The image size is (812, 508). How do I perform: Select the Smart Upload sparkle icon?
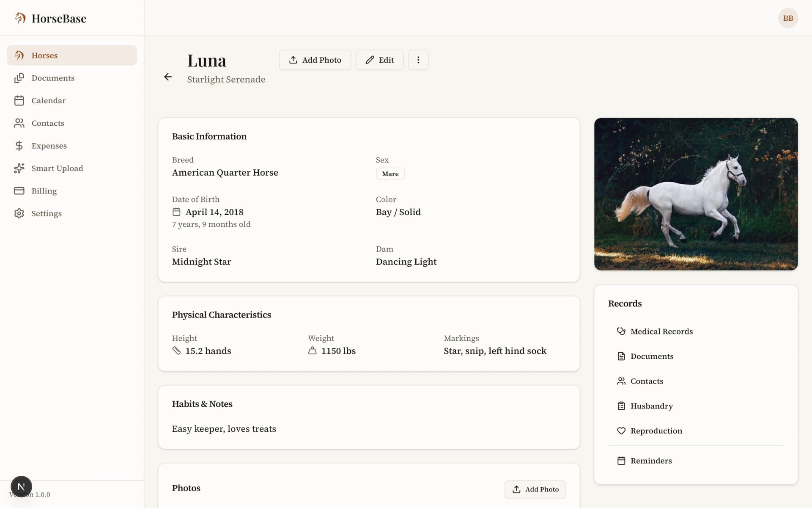pos(19,168)
